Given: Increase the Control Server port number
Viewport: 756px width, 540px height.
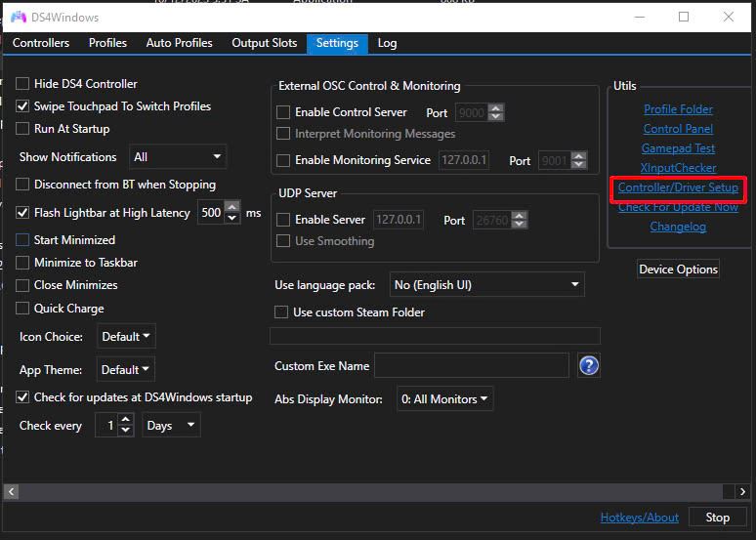Looking at the screenshot, I should tap(496, 108).
